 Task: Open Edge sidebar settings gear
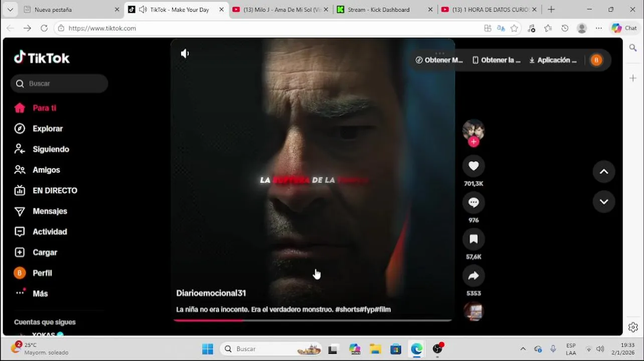point(633,327)
